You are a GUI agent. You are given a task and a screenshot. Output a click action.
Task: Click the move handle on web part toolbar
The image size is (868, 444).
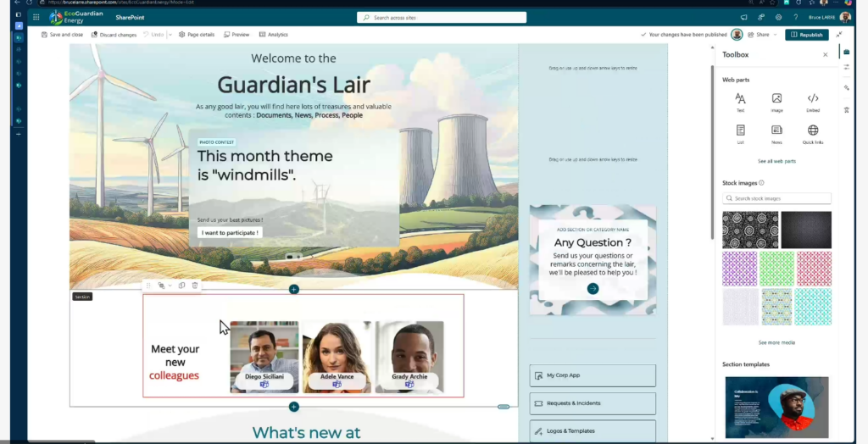point(148,286)
